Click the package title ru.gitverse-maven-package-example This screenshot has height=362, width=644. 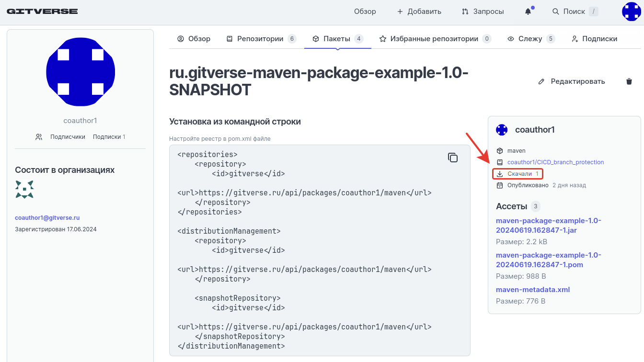(319, 81)
